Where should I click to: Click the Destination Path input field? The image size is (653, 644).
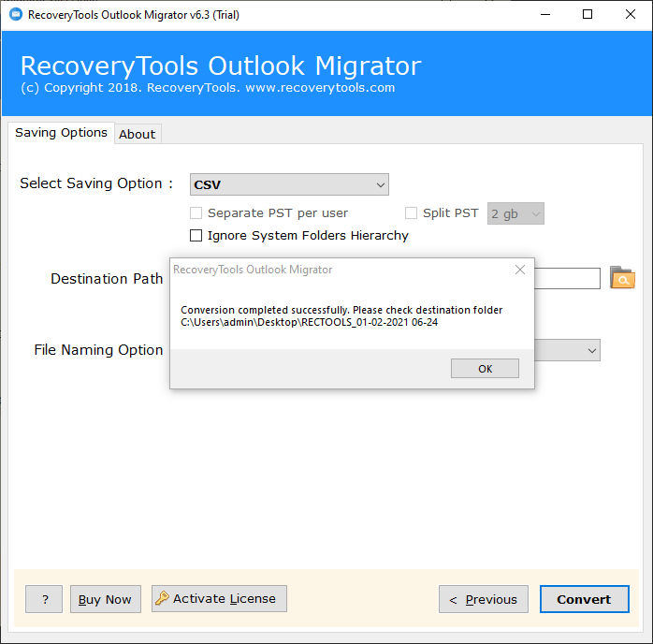[x=567, y=278]
